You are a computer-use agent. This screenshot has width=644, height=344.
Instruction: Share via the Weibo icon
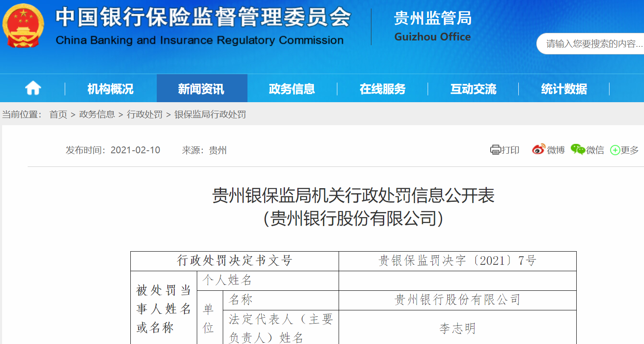(x=538, y=149)
